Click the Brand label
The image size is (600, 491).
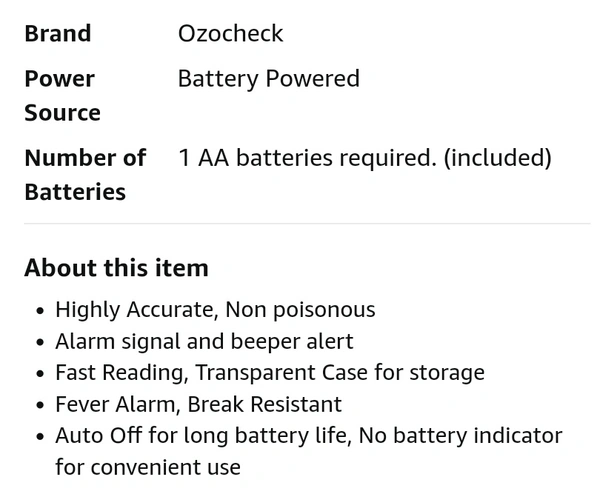coord(57,34)
